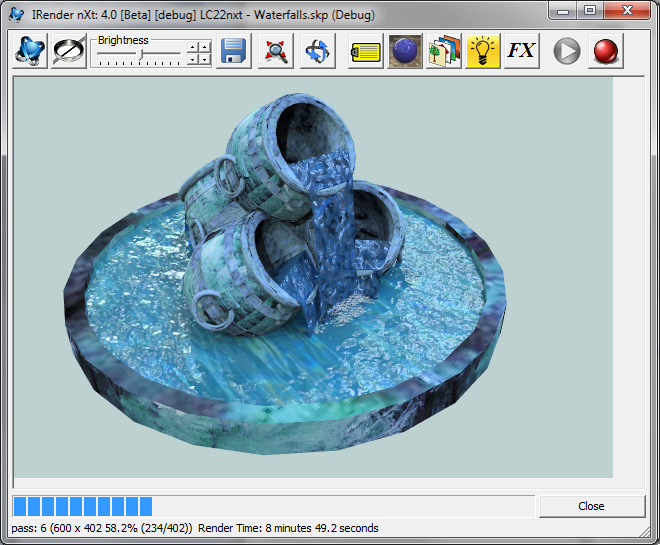Click the blue circular arrows refresh icon
The width and height of the screenshot is (660, 545).
coord(317,51)
